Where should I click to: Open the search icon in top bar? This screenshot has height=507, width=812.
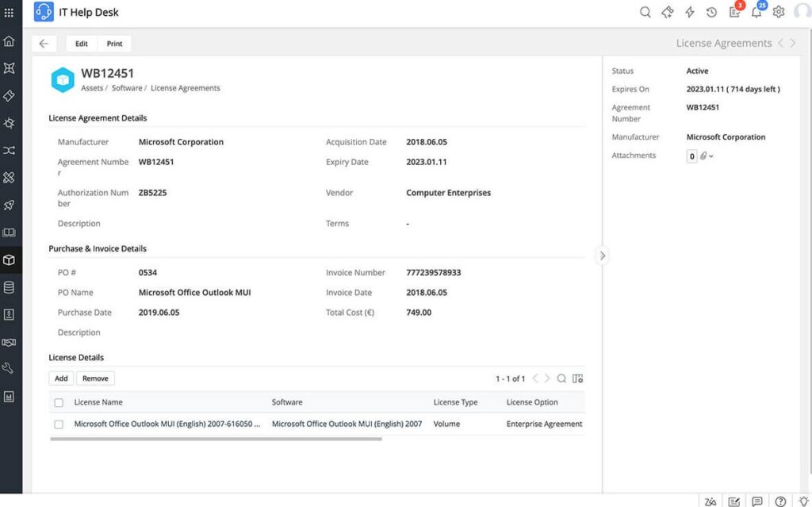(645, 12)
